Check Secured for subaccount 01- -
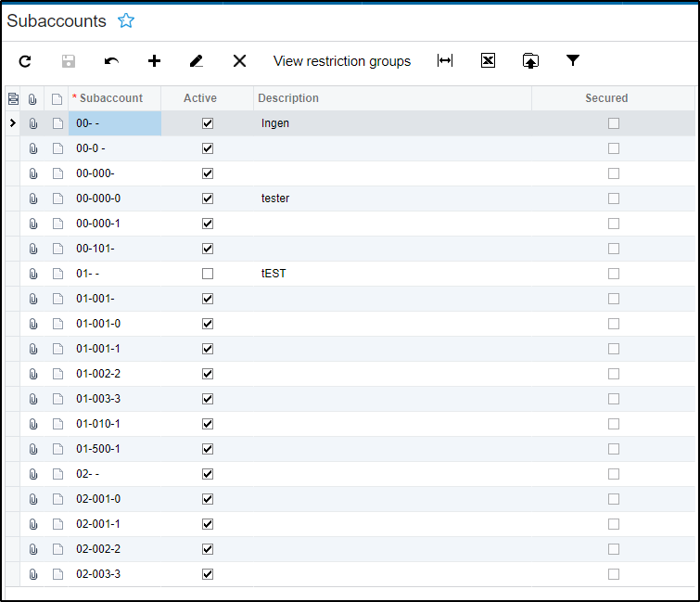This screenshot has height=602, width=700. [614, 274]
